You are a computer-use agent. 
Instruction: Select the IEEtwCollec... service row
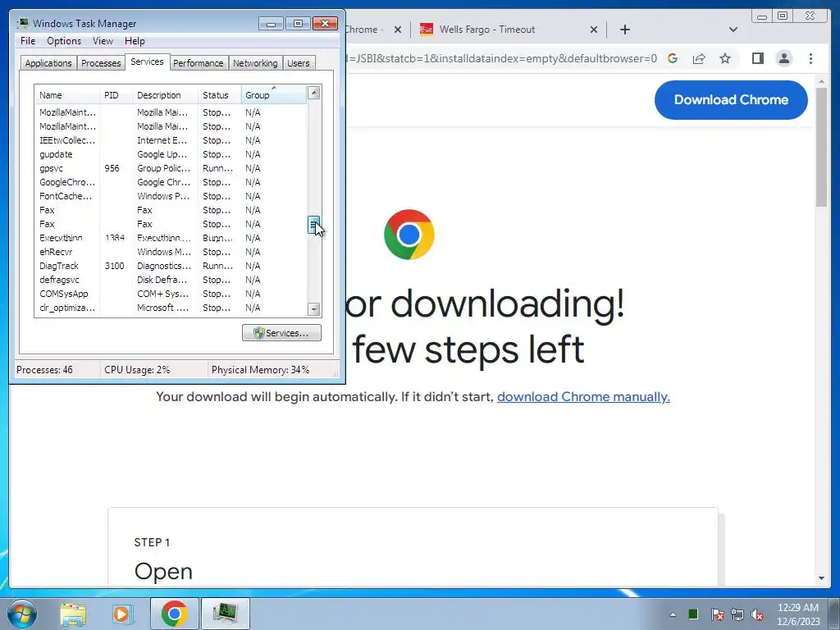click(x=171, y=140)
